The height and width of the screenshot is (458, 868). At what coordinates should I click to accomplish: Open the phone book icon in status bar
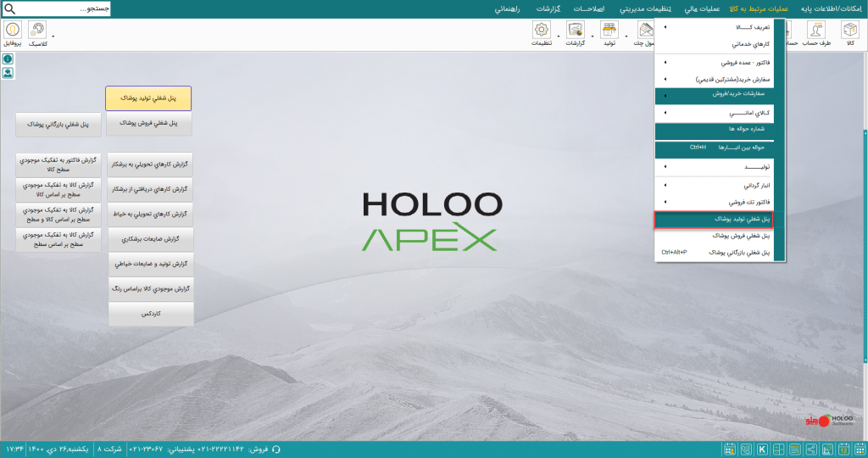pyautogui.click(x=746, y=450)
